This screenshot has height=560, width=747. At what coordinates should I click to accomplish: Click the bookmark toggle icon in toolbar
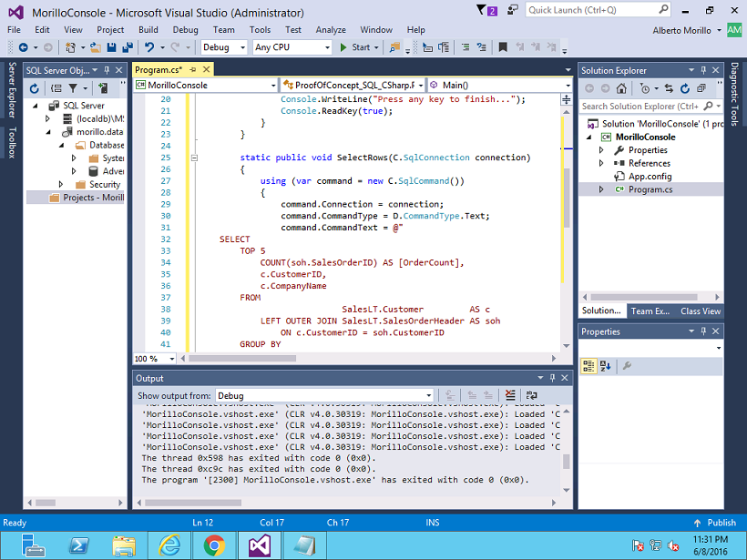tap(503, 47)
